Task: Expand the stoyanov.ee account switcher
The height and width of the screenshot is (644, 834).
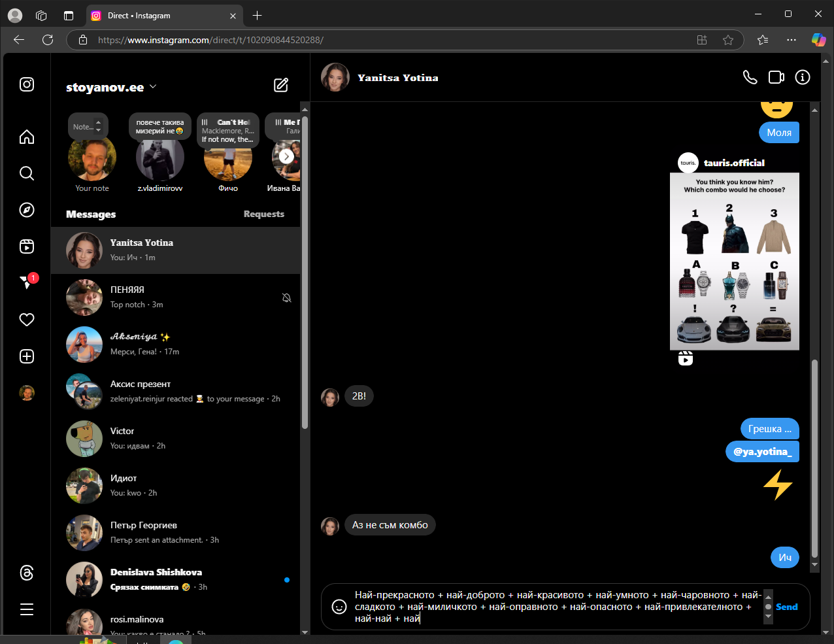Action: (153, 86)
